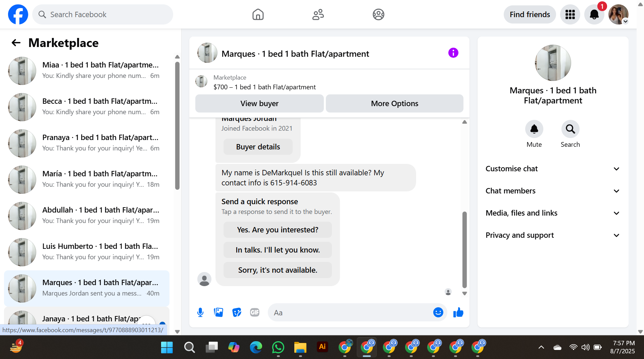Open the Luis Humberto conversation
644x359 pixels.
click(x=87, y=252)
